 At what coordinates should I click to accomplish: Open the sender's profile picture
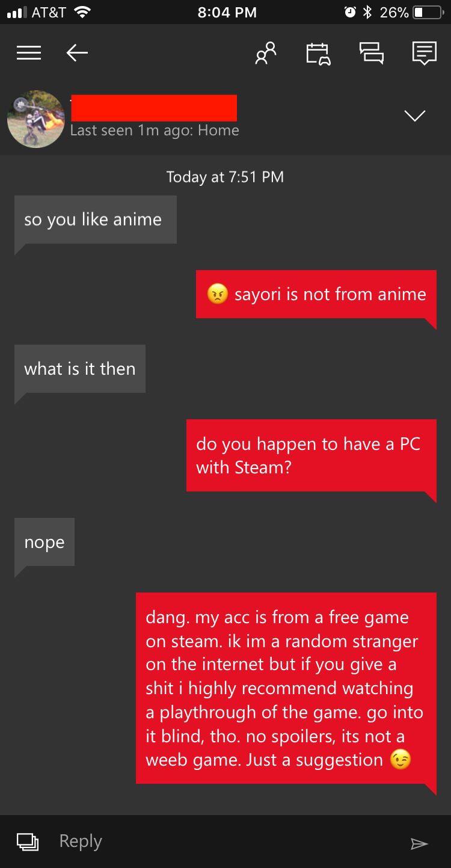click(x=35, y=119)
